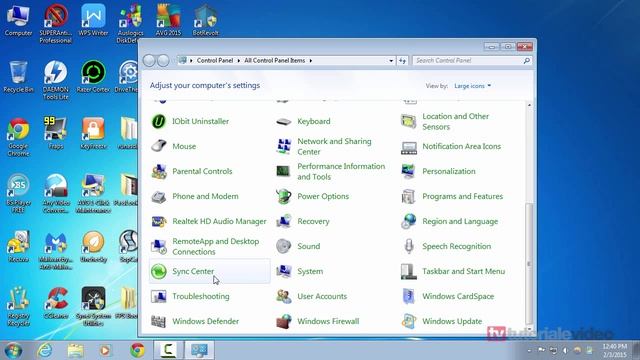Open the Windows Defender icon
The image size is (640, 360).
coord(159,321)
